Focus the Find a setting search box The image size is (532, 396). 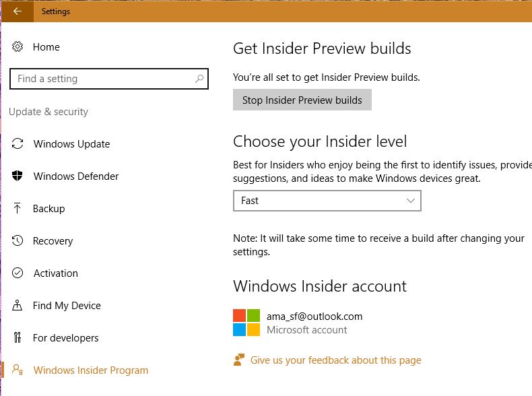click(101, 79)
